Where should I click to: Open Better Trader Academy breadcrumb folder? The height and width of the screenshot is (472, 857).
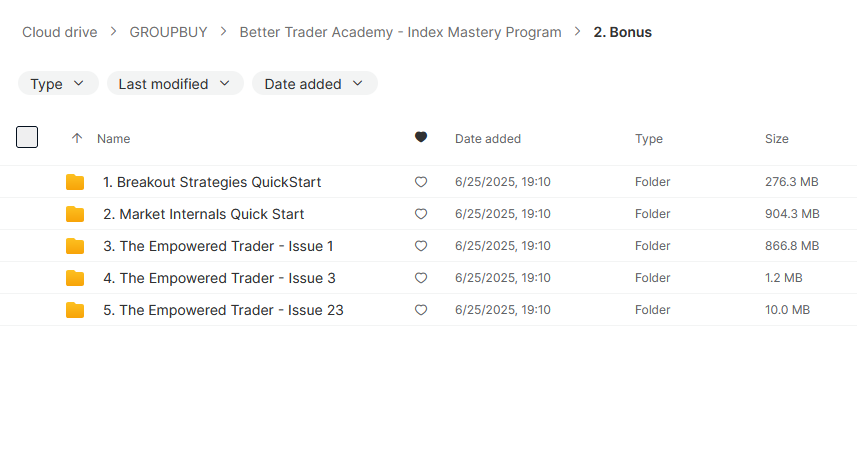(x=400, y=32)
